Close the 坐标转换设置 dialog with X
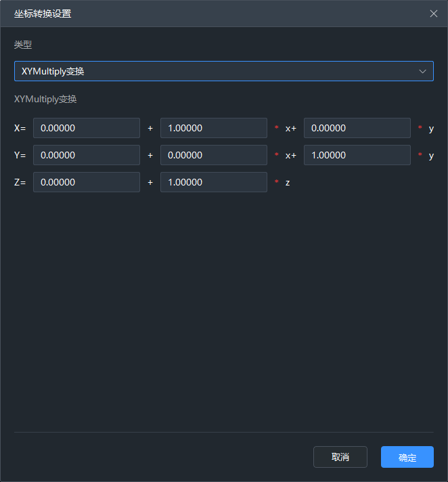 (434, 14)
